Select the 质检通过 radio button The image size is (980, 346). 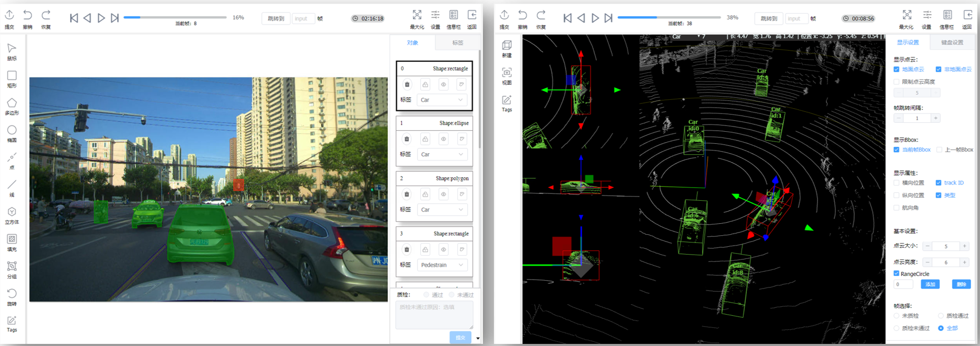click(941, 316)
